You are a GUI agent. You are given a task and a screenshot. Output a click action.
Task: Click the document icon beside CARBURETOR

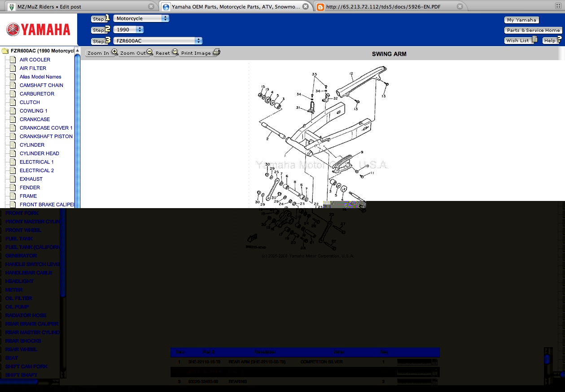[x=13, y=94]
